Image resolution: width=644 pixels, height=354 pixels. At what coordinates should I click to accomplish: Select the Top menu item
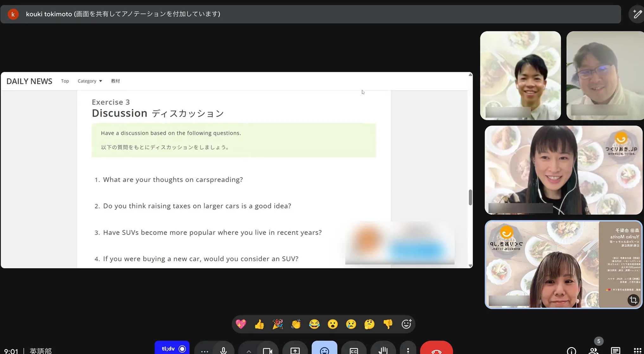[65, 81]
